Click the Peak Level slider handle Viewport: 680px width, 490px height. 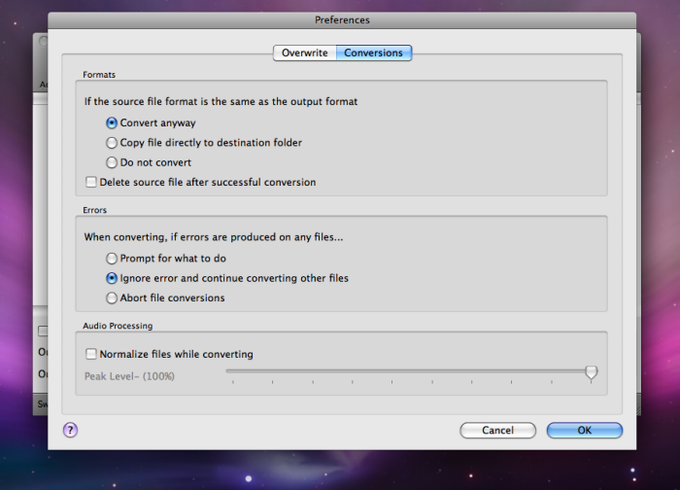(x=591, y=372)
